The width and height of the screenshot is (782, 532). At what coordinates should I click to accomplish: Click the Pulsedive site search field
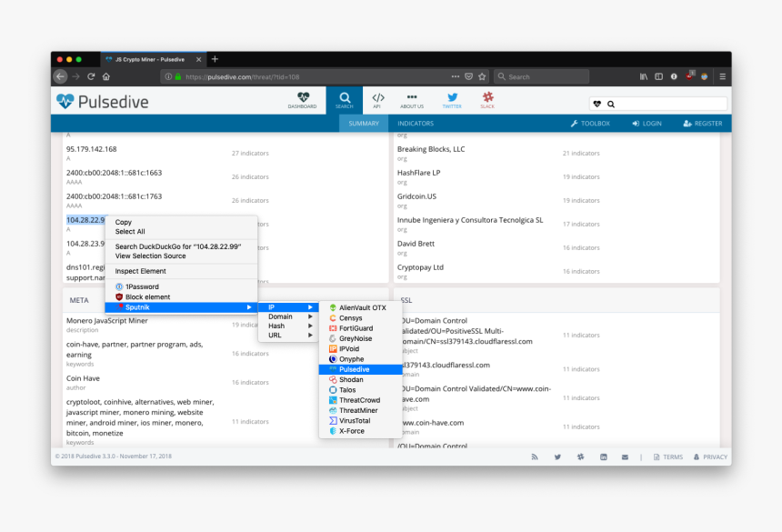(x=658, y=104)
